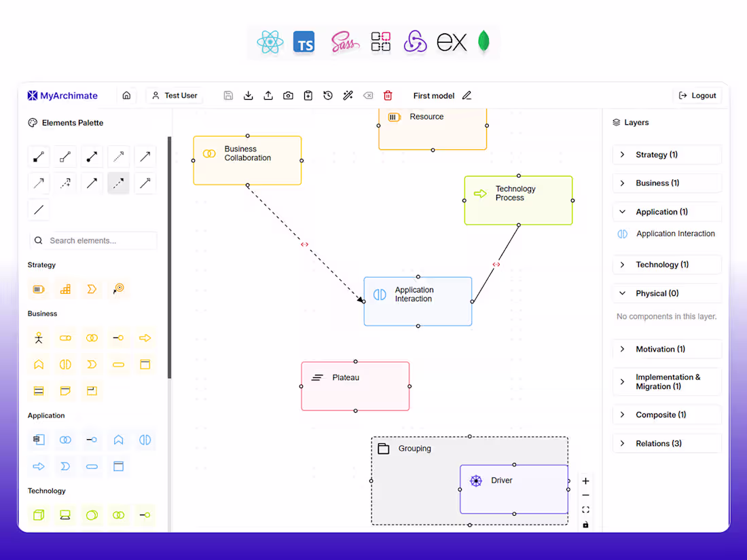Pick the Application Component palette element
The image size is (747, 560).
39,440
